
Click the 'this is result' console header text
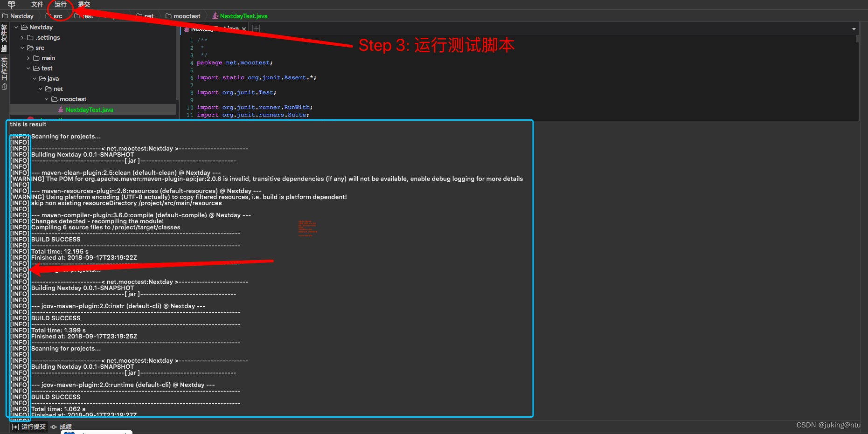click(28, 124)
